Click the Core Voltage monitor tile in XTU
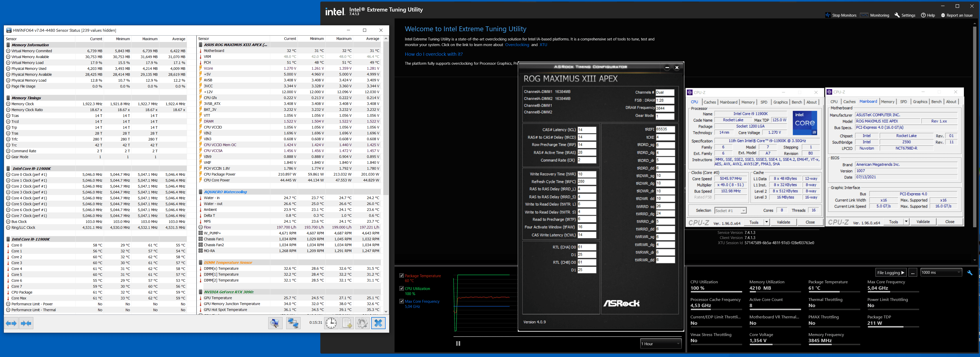 [775, 338]
